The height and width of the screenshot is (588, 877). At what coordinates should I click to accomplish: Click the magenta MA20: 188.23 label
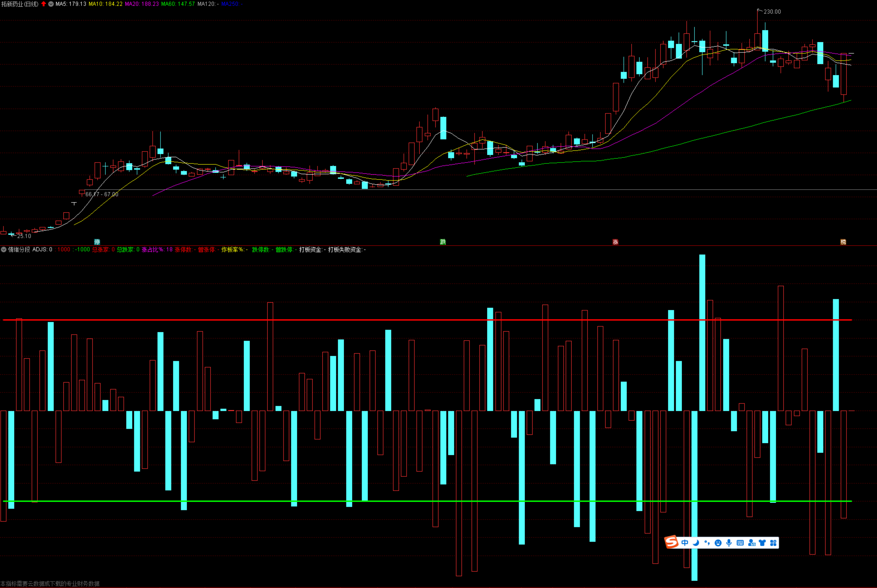142,4
